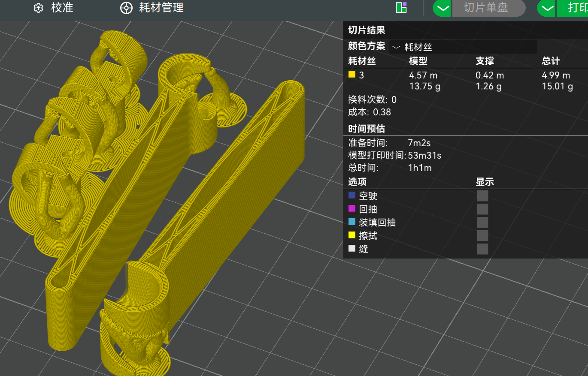Expand the slice plate dropdown arrow
Screen dimensions: 588x376
(442, 8)
